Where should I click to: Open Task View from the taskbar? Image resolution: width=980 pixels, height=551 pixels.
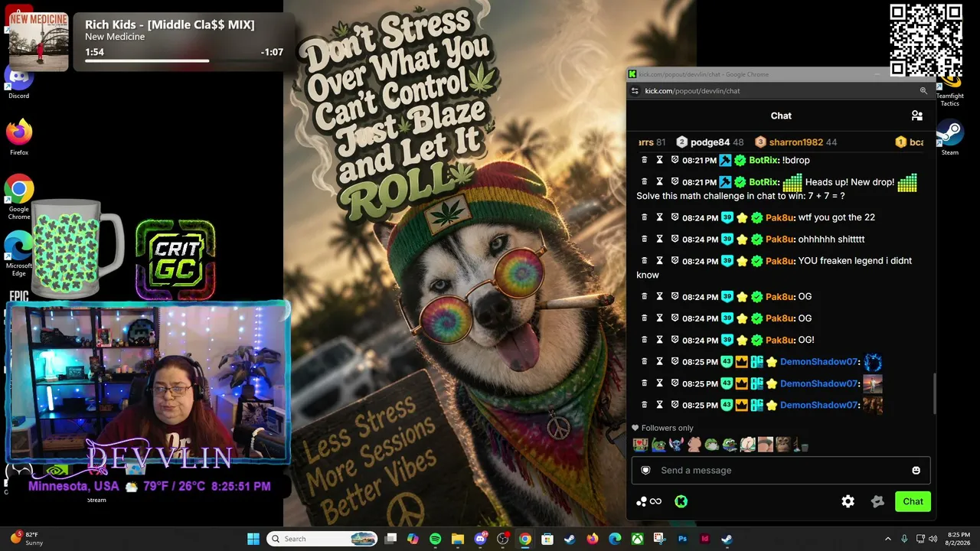click(390, 539)
